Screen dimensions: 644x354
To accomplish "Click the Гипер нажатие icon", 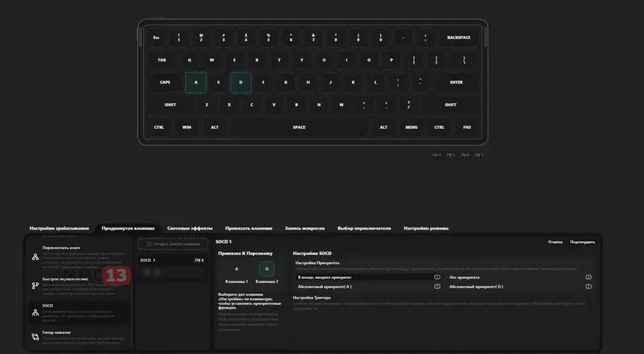I will coord(35,338).
